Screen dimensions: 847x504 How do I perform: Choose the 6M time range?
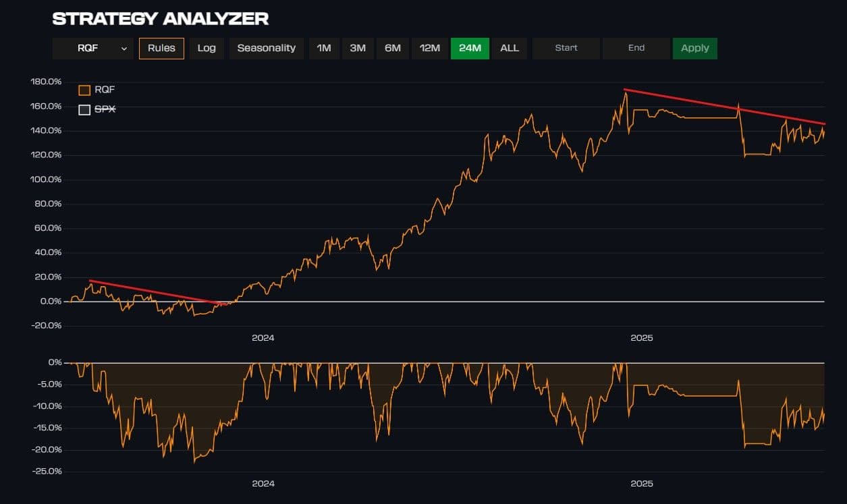pyautogui.click(x=393, y=48)
